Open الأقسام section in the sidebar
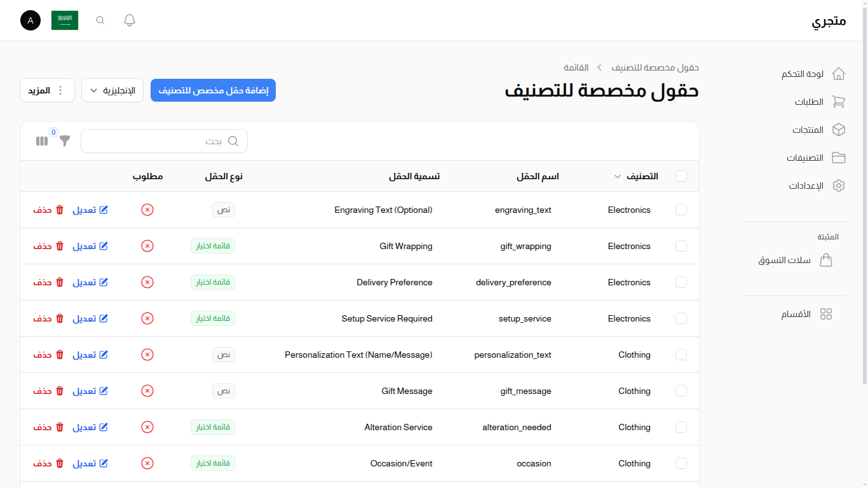The image size is (868, 488). click(x=826, y=313)
